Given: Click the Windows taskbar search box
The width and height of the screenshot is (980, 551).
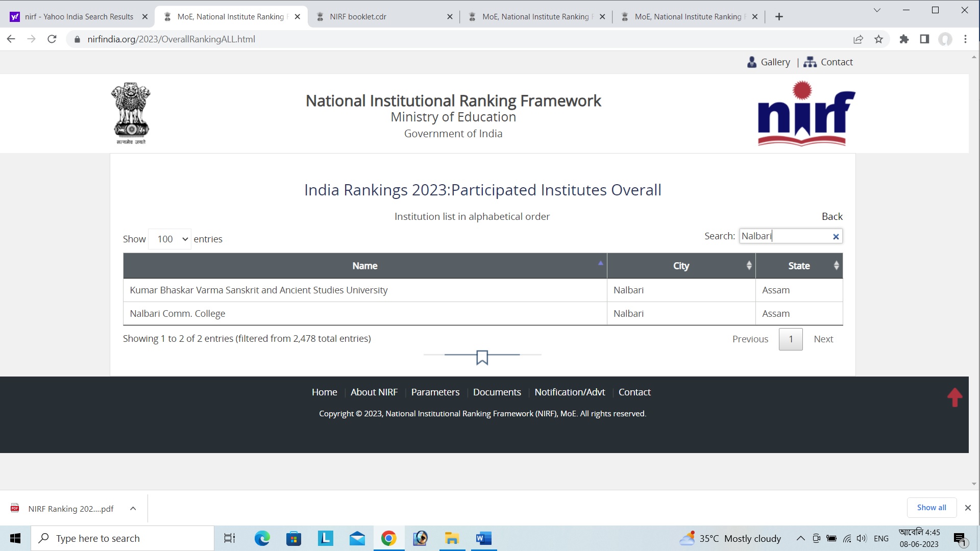Looking at the screenshot, I should pyautogui.click(x=122, y=538).
